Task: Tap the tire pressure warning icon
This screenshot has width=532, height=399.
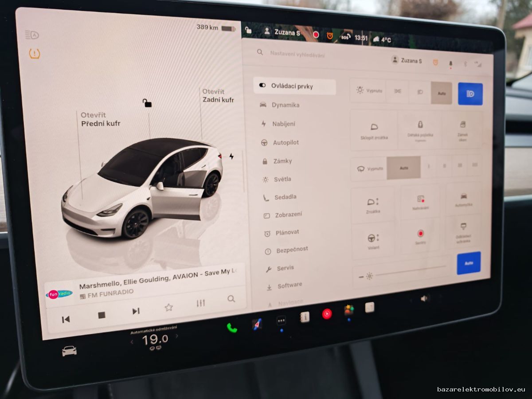Action: [x=34, y=54]
